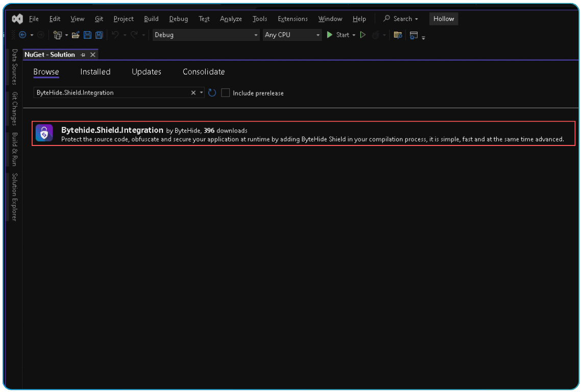Viewport: 582px width, 392px height.
Task: Open the Build menu
Action: coord(152,19)
